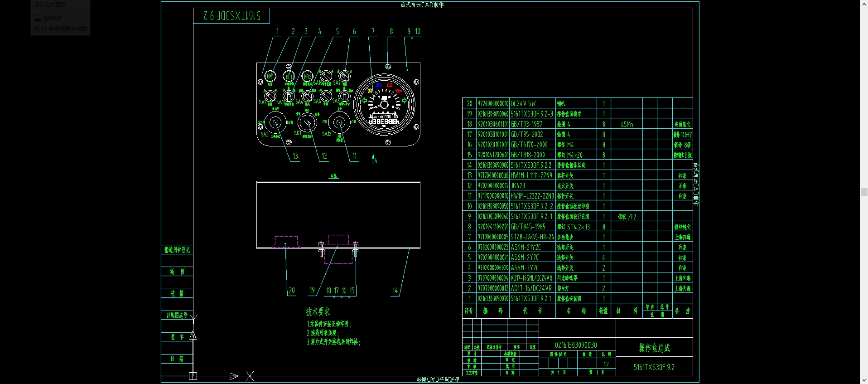Image resolution: width=868 pixels, height=384 pixels.
Task: Click the '操作盒总成' drawing title
Action: (x=654, y=348)
